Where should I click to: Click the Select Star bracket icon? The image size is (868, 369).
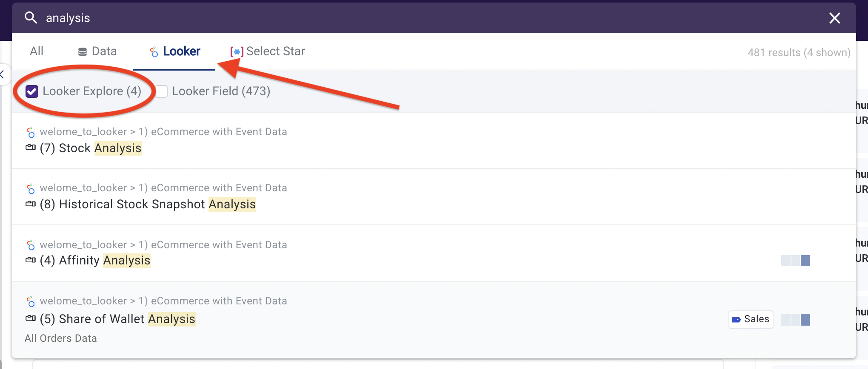pyautogui.click(x=237, y=52)
